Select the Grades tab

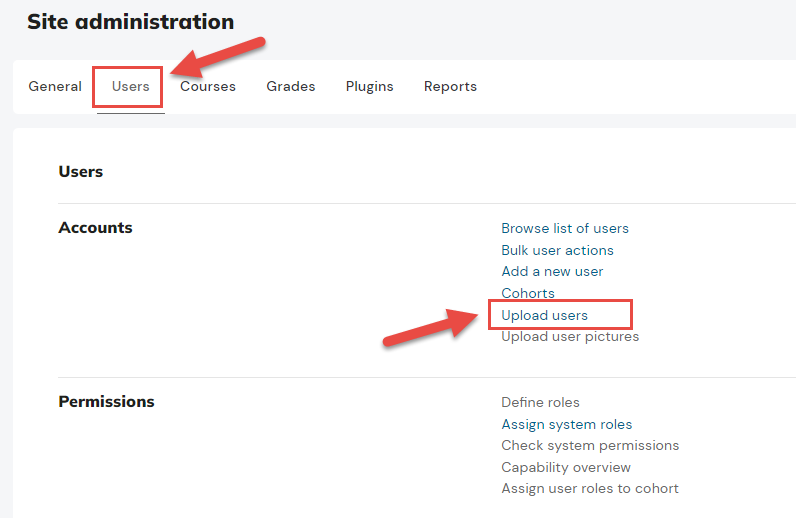click(291, 86)
